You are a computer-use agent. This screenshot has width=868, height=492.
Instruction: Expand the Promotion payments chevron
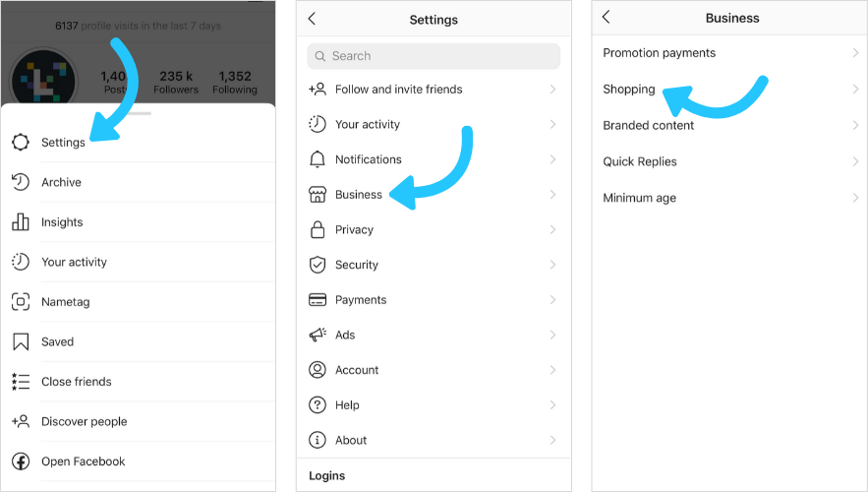click(x=855, y=53)
